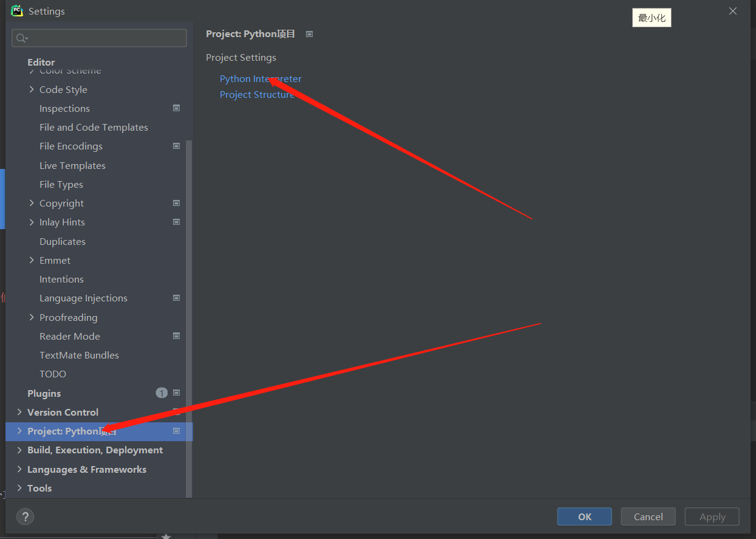Expand the Tools section

pyautogui.click(x=19, y=488)
